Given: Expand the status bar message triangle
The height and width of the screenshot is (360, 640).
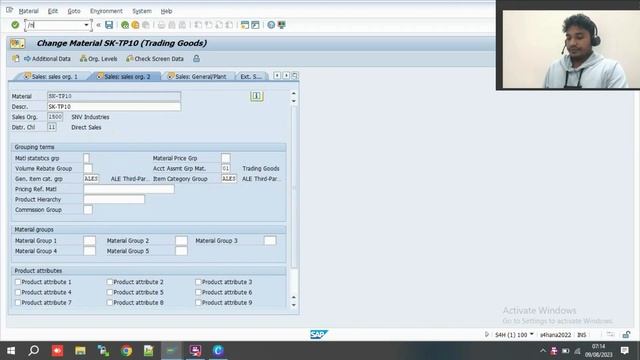Looking at the screenshot, I should 487,335.
